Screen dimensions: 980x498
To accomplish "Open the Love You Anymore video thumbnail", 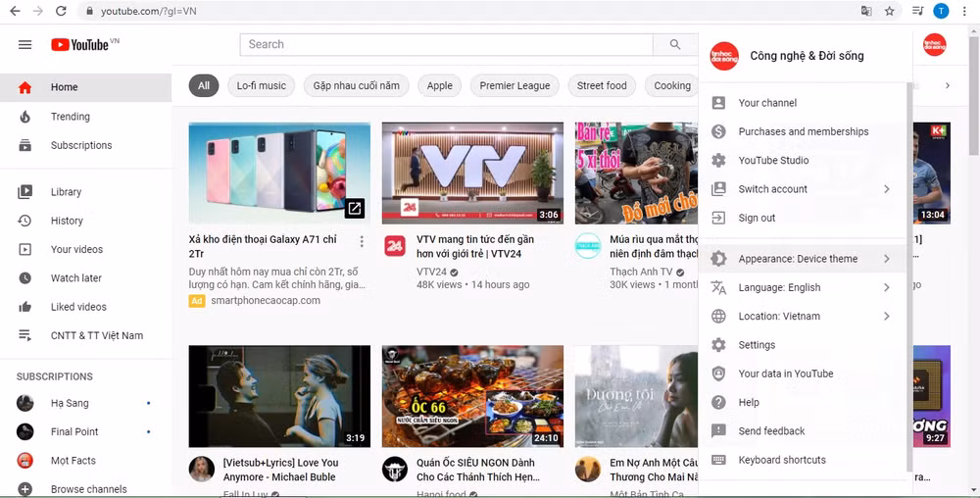I will click(x=279, y=396).
